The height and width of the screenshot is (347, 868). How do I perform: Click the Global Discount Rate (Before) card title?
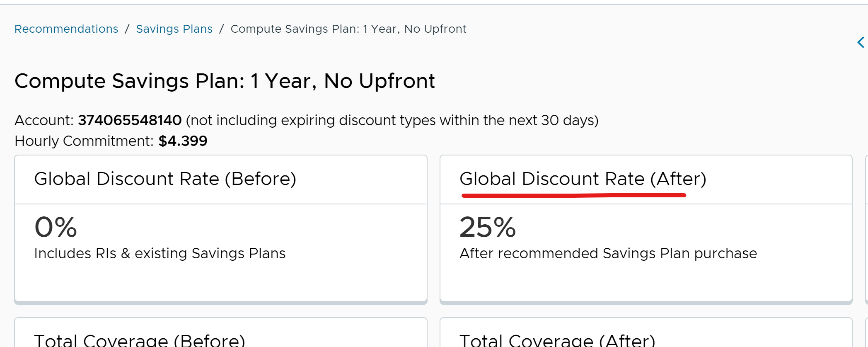[x=165, y=179]
